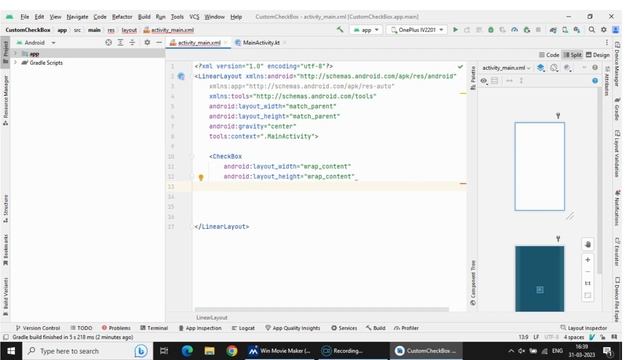Click Collapse All in Project panel
640x360 pixels.
click(132, 42)
